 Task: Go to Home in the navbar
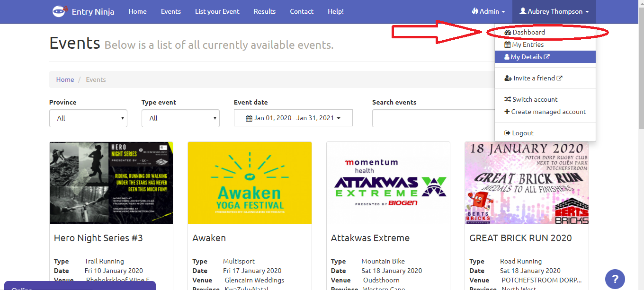click(138, 11)
